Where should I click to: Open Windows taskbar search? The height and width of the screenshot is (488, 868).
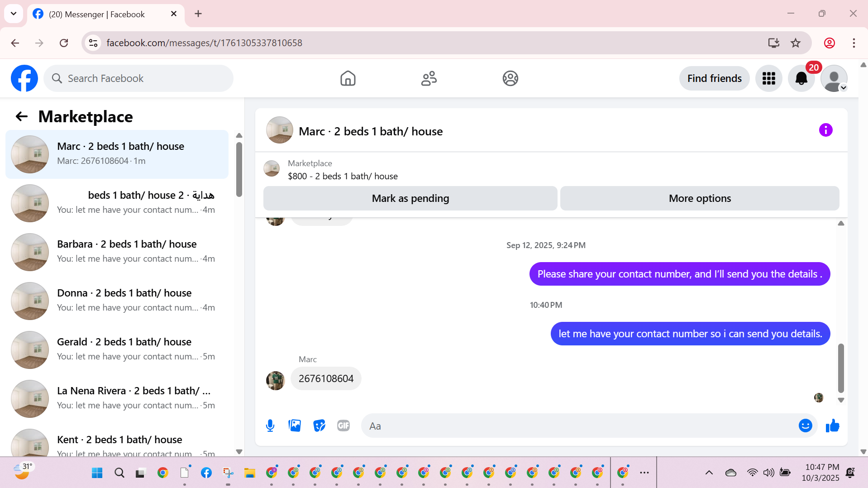(x=119, y=473)
